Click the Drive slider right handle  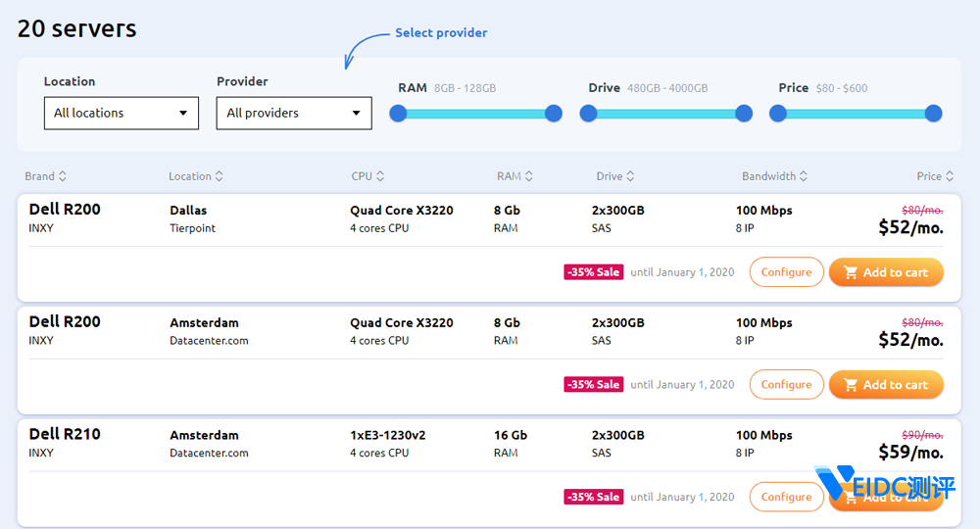744,114
